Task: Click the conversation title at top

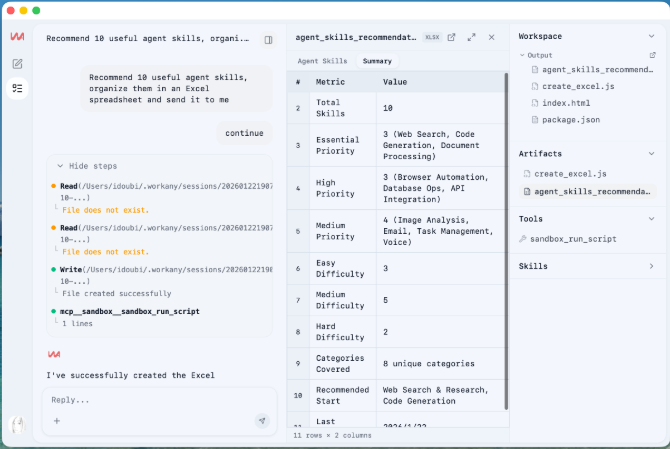Action: pyautogui.click(x=147, y=38)
